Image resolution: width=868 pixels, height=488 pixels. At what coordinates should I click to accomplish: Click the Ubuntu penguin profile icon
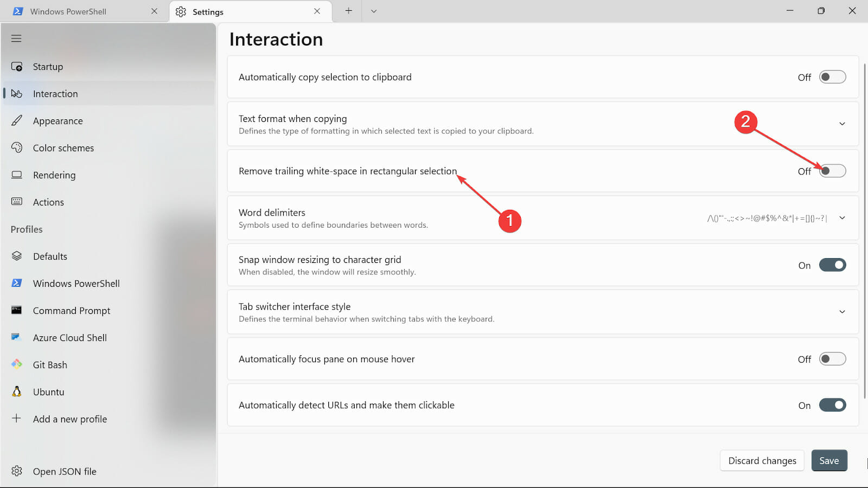pos(17,391)
